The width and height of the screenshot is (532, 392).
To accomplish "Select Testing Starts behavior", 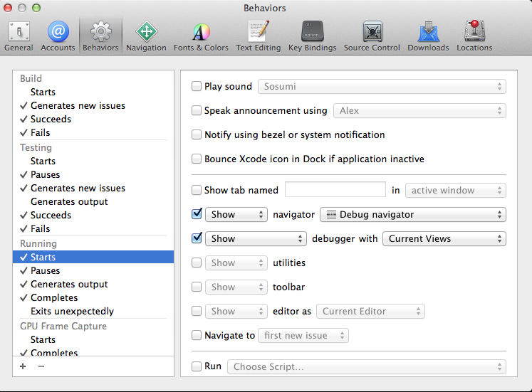I will point(93,161).
